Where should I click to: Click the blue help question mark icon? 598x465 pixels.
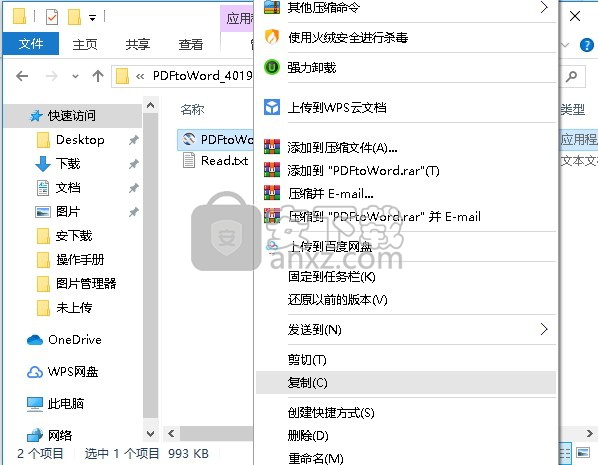tap(587, 45)
